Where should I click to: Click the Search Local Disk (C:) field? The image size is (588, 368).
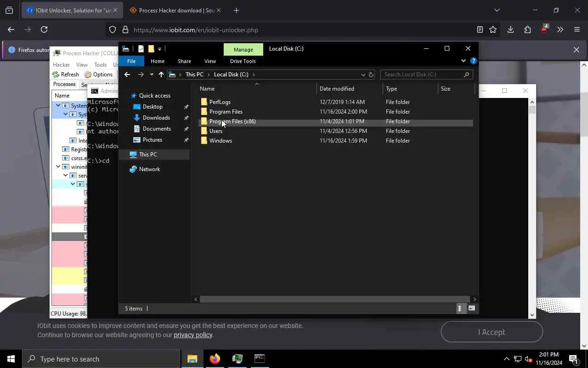pyautogui.click(x=426, y=75)
